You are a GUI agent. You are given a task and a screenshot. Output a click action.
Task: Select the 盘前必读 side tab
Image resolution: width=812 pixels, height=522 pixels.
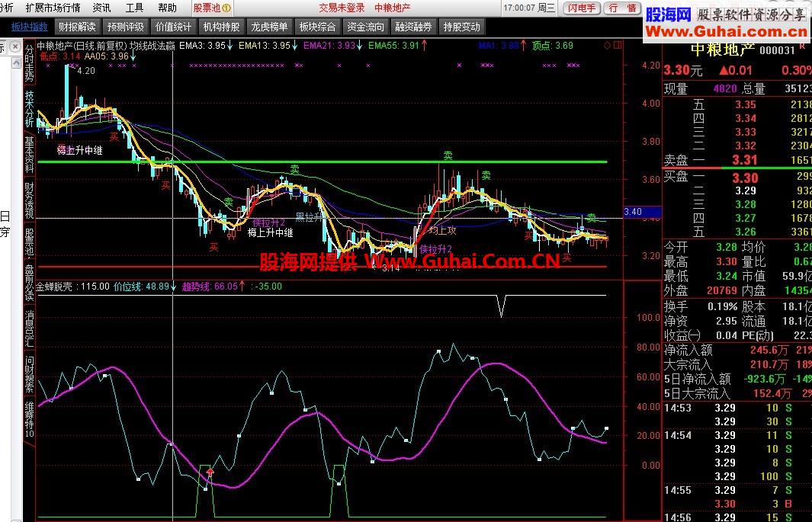tap(29, 282)
